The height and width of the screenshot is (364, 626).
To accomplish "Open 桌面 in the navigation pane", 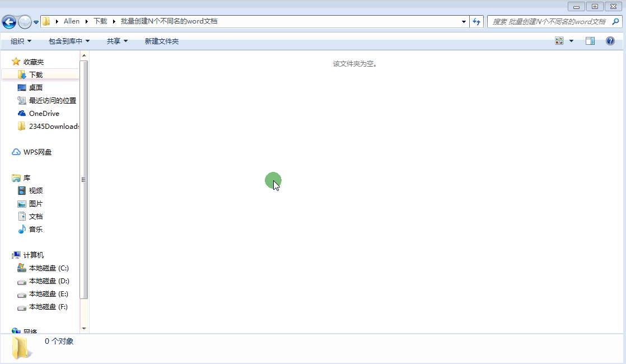I will [x=35, y=88].
